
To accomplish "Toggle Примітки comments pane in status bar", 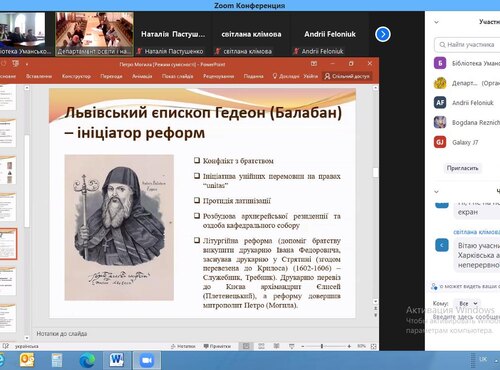I will 217,346.
